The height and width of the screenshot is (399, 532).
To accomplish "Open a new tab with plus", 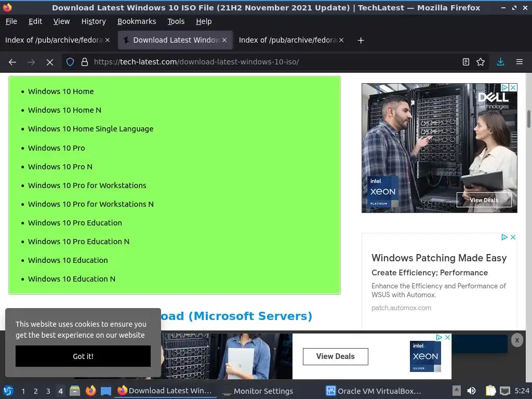I will tap(361, 41).
